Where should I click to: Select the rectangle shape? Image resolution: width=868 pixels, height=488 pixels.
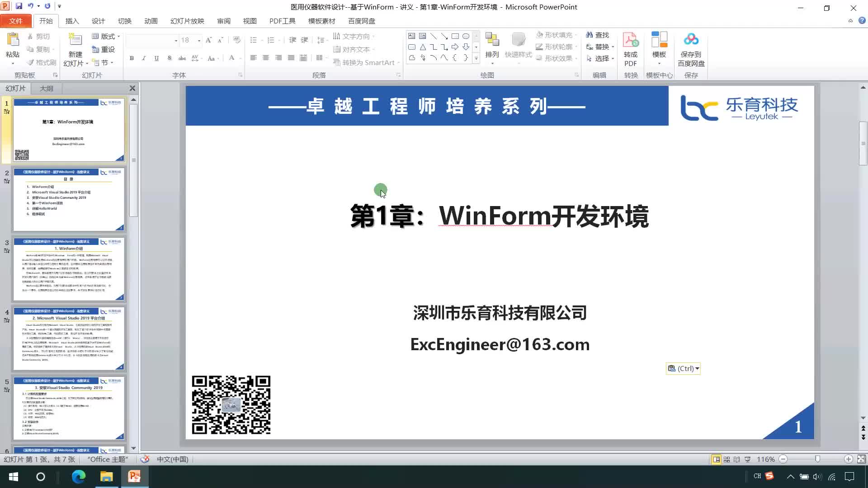tap(455, 36)
